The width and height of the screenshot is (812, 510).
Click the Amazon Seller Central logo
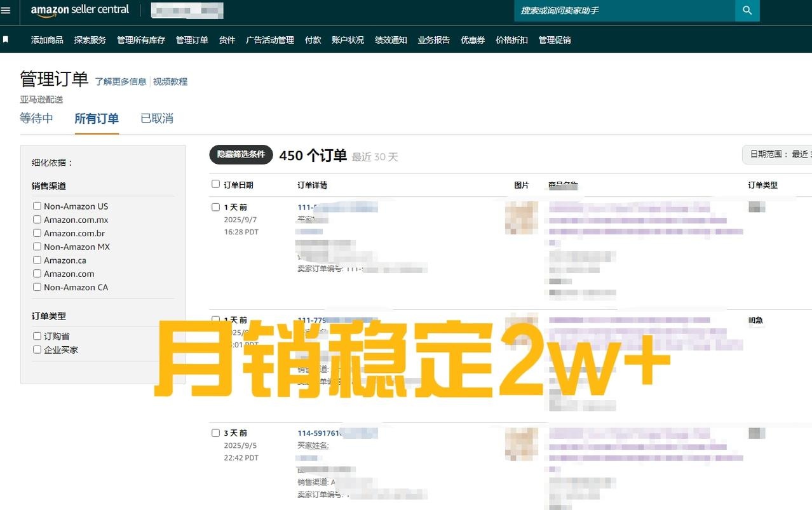pyautogui.click(x=80, y=10)
